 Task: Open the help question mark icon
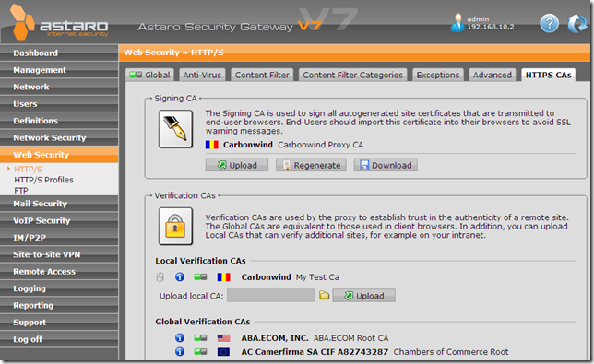(x=549, y=23)
